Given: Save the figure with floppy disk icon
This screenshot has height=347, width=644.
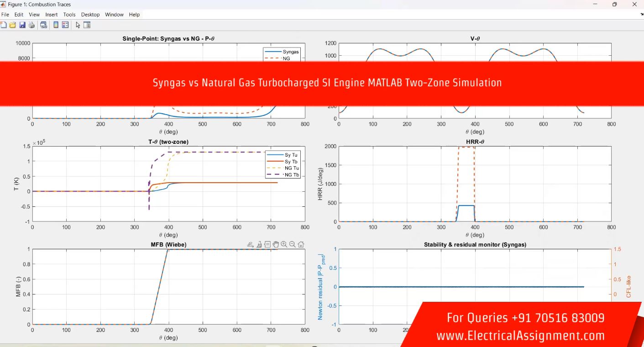Looking at the screenshot, I should [x=22, y=25].
